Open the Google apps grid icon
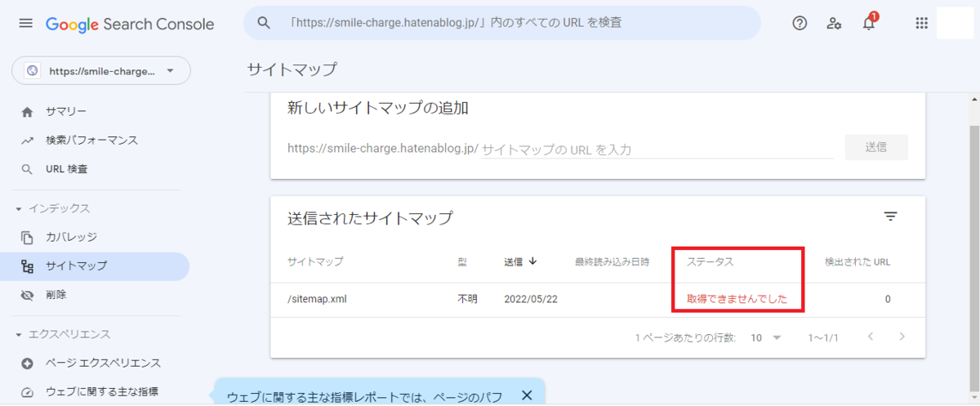 922,23
